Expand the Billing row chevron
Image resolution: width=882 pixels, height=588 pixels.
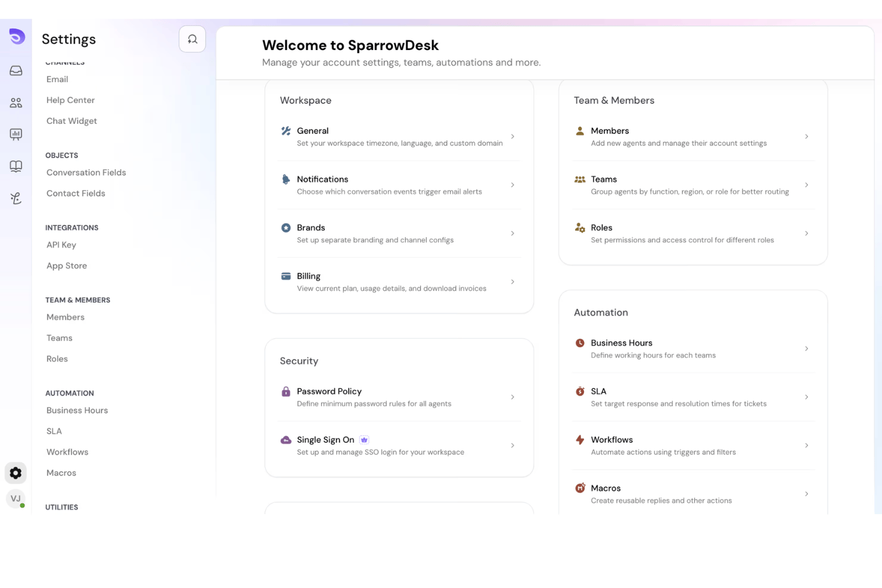pos(513,282)
